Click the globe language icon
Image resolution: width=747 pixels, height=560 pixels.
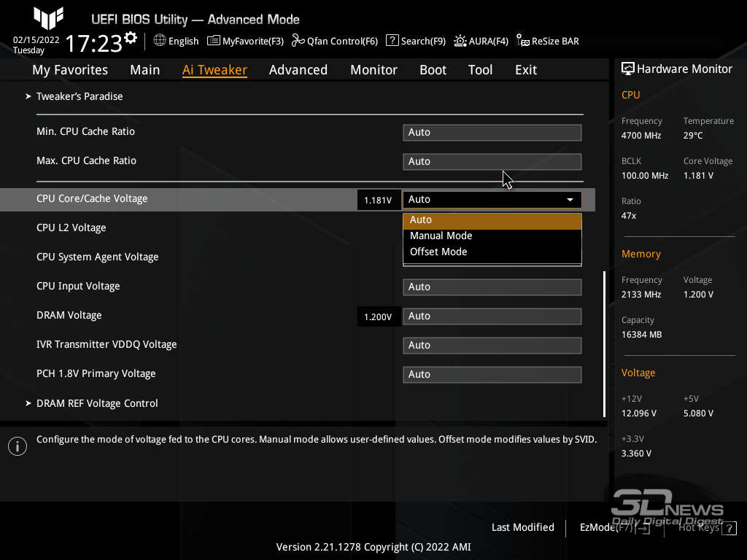coord(160,41)
